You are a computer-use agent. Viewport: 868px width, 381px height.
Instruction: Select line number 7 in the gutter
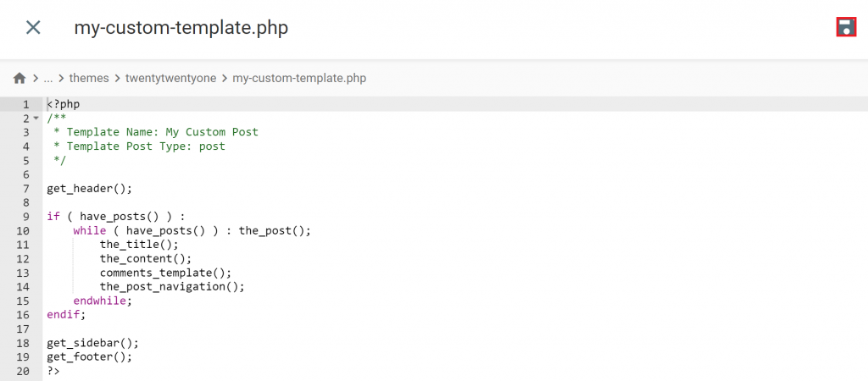(x=25, y=188)
